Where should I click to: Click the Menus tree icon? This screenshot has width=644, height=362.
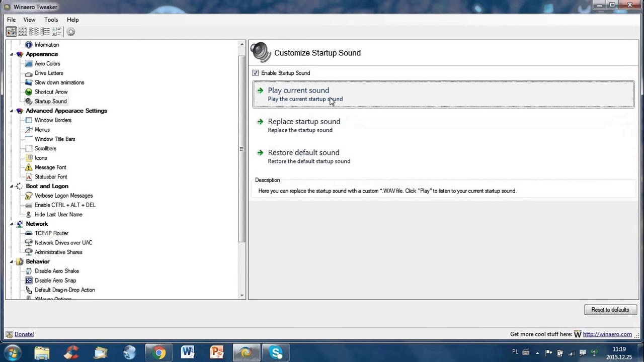point(29,130)
